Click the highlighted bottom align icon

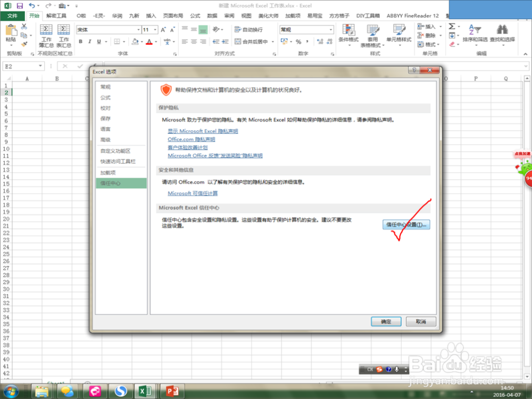point(203,29)
